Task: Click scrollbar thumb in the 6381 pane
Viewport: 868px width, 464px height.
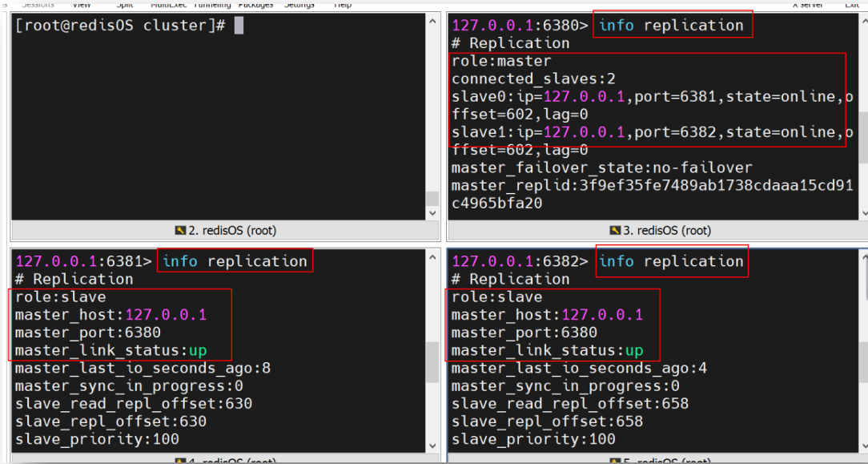Action: (433, 363)
